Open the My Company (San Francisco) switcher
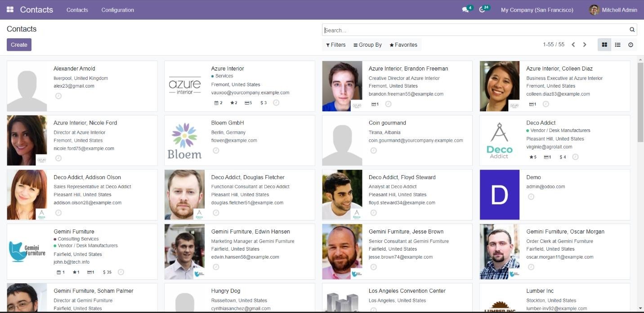The image size is (644, 313). (537, 10)
